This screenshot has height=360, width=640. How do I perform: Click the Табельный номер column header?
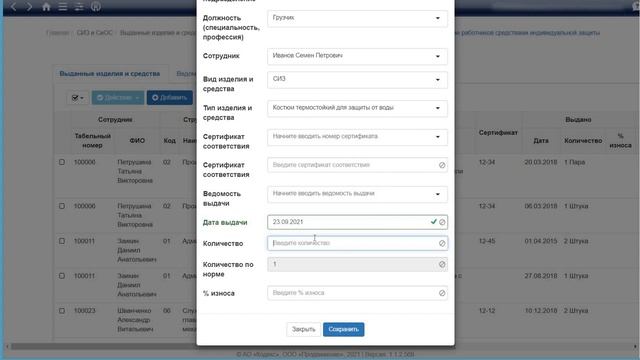click(x=93, y=141)
